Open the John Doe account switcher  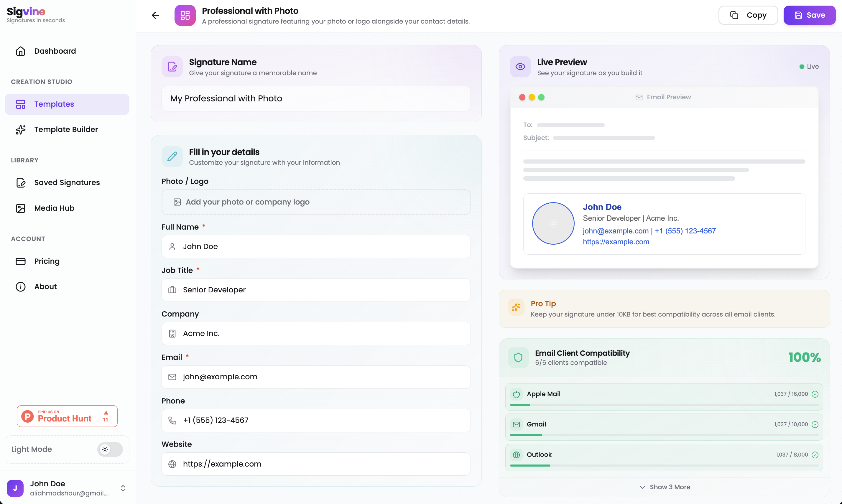pos(67,488)
